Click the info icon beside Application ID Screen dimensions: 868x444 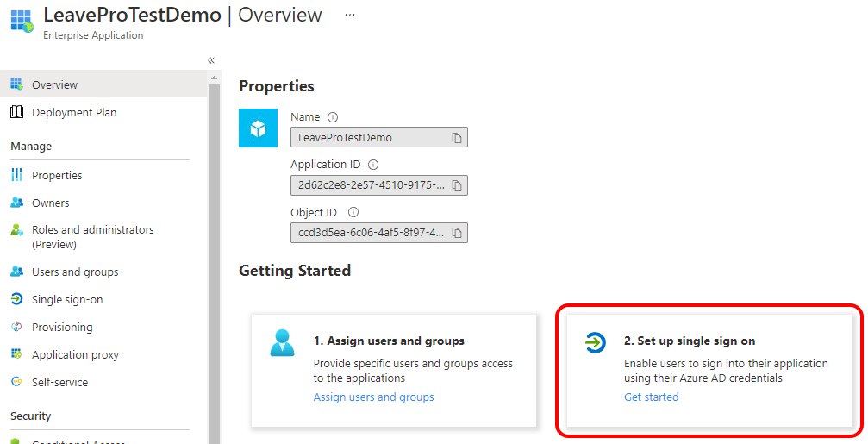pyautogui.click(x=373, y=165)
